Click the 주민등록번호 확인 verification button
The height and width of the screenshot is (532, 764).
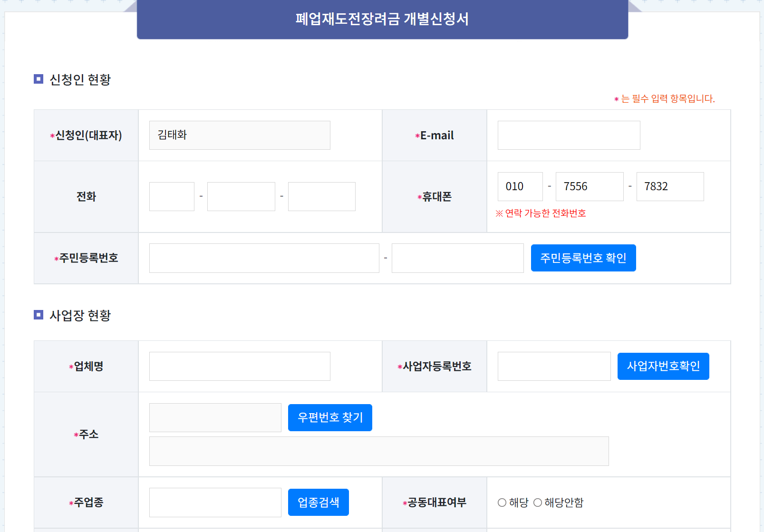click(x=583, y=258)
